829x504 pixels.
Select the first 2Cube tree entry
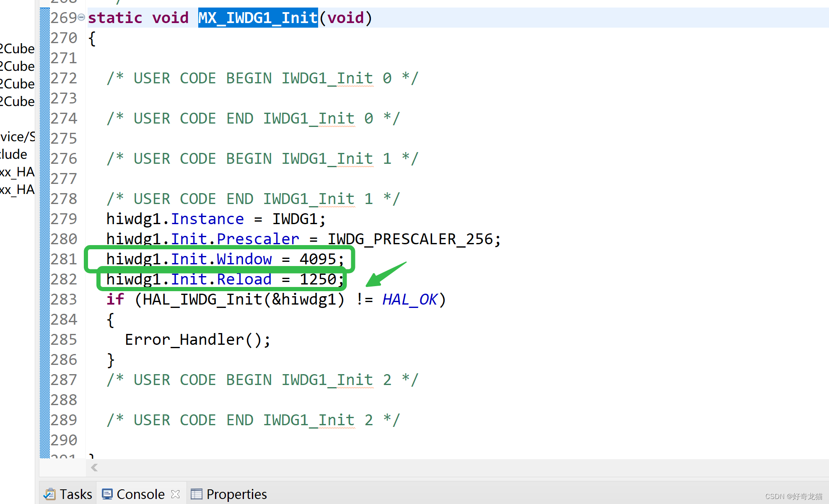point(18,49)
